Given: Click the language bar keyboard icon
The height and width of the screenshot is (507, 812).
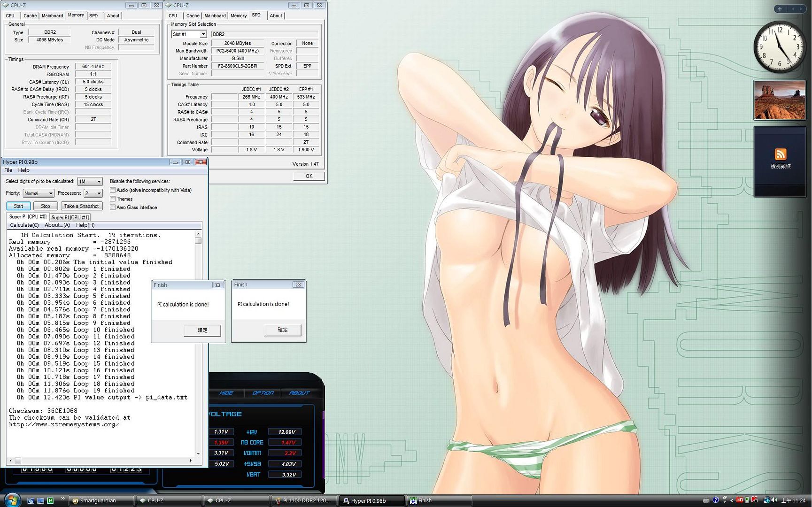Looking at the screenshot, I should 706,500.
